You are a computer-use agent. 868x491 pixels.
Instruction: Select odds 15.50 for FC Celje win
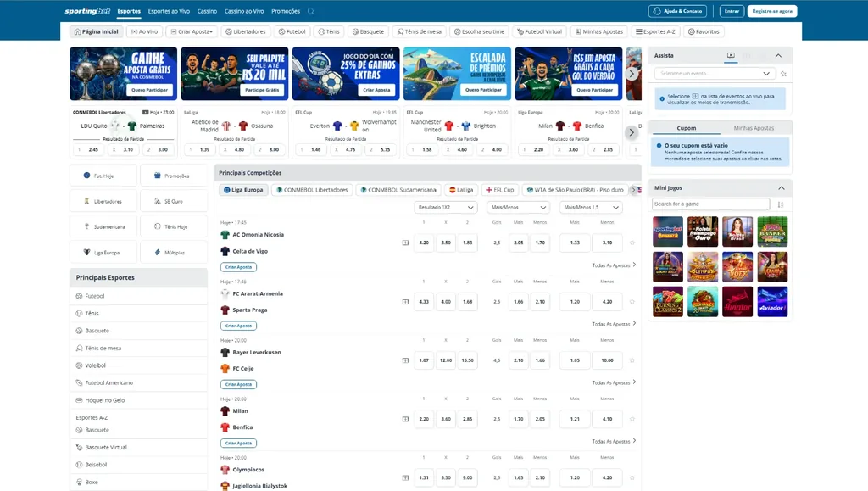click(x=468, y=360)
